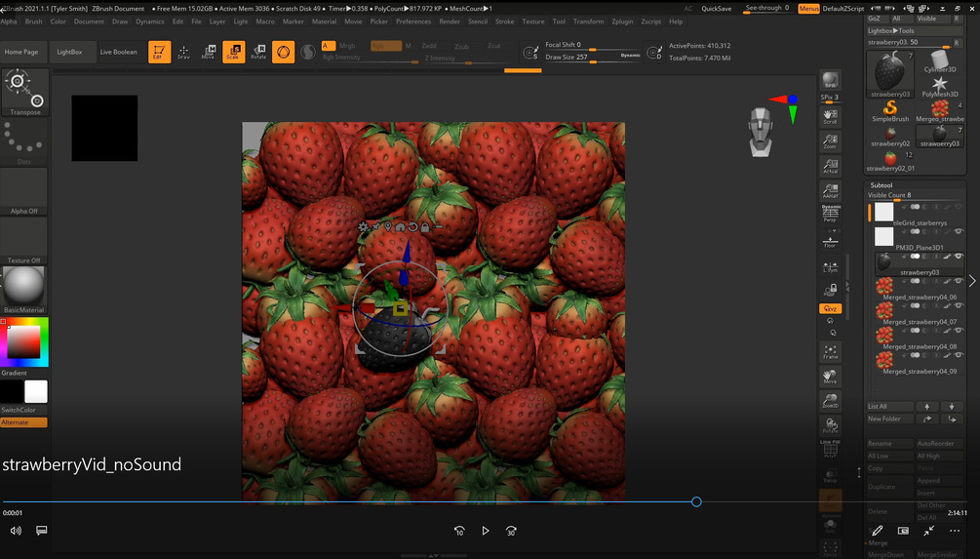Select the SimpleBrush tool

[x=890, y=111]
